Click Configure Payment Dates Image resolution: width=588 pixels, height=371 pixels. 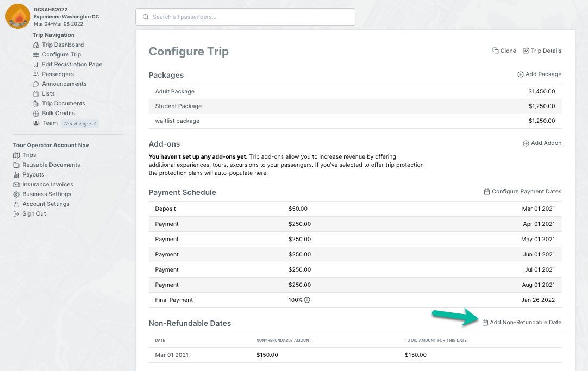click(522, 191)
